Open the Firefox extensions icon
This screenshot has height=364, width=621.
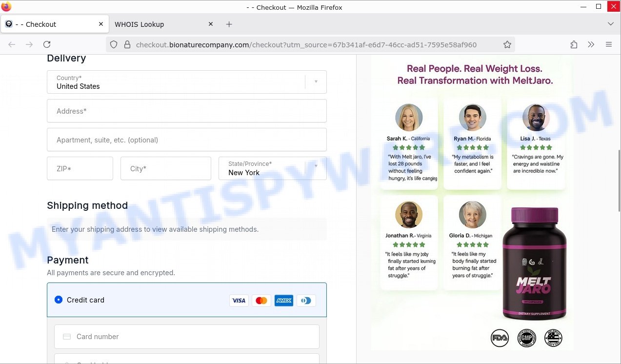574,44
